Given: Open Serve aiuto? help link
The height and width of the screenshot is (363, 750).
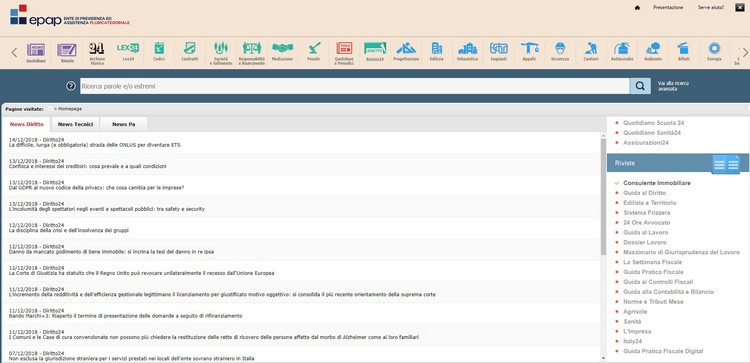Looking at the screenshot, I should 711,8.
